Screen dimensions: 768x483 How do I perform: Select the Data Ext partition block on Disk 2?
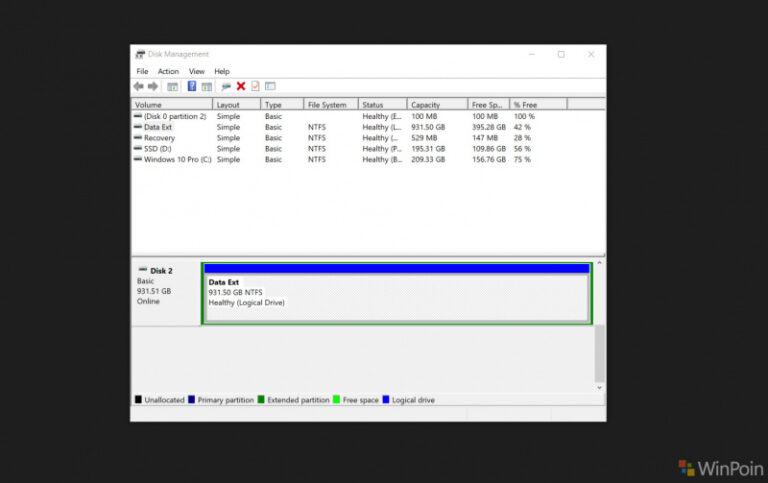(x=396, y=298)
